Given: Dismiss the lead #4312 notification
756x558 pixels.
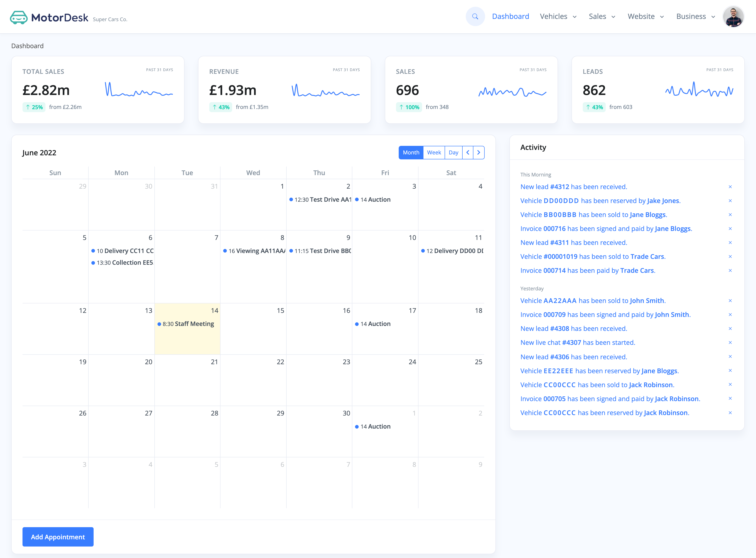Looking at the screenshot, I should tap(730, 187).
